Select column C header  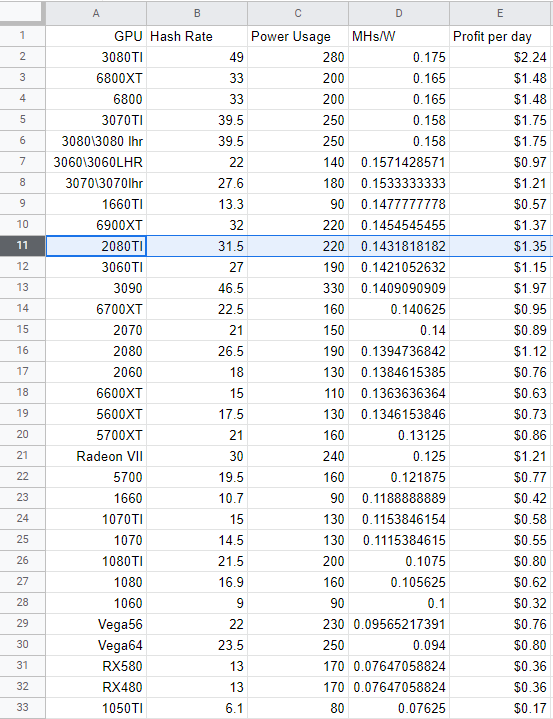[x=298, y=13]
